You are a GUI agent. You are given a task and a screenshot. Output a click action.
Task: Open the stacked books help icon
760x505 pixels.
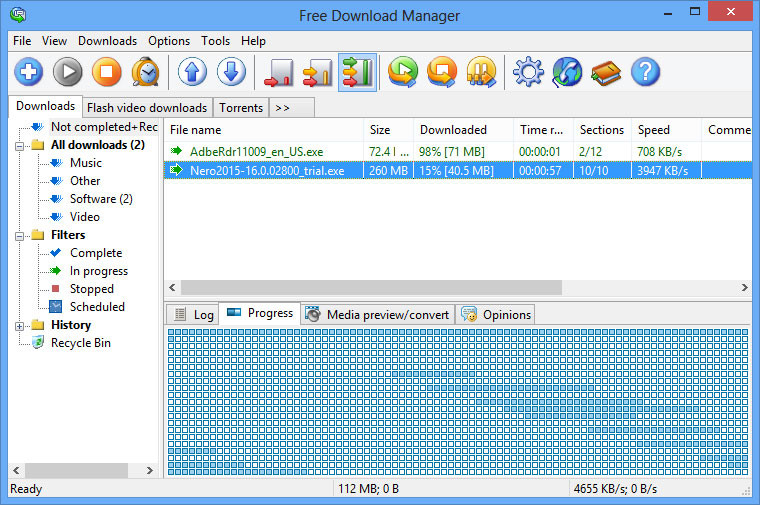pos(606,73)
